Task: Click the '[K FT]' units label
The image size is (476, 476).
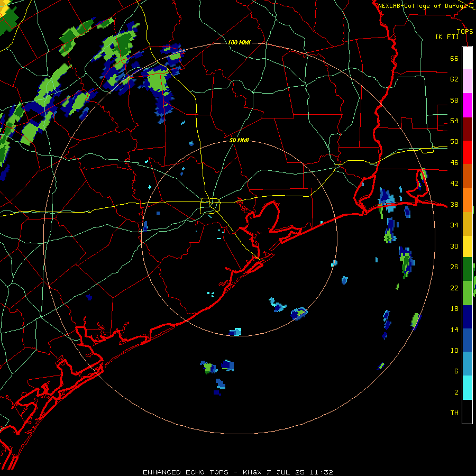Action: tap(447, 36)
